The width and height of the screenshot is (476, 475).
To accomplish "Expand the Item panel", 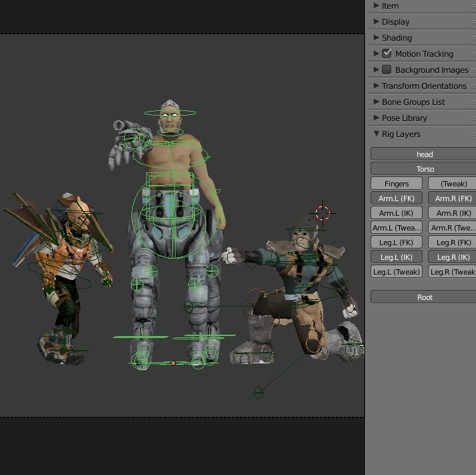I will (376, 5).
